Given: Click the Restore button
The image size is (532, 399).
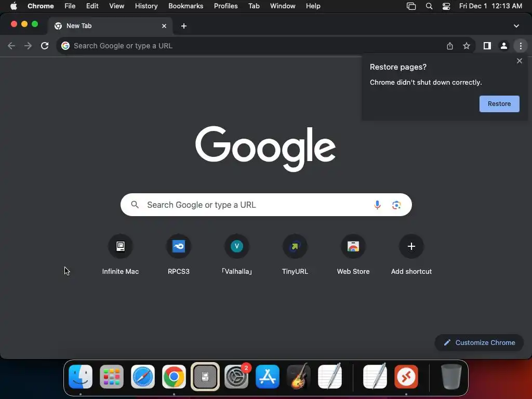Looking at the screenshot, I should 499,104.
